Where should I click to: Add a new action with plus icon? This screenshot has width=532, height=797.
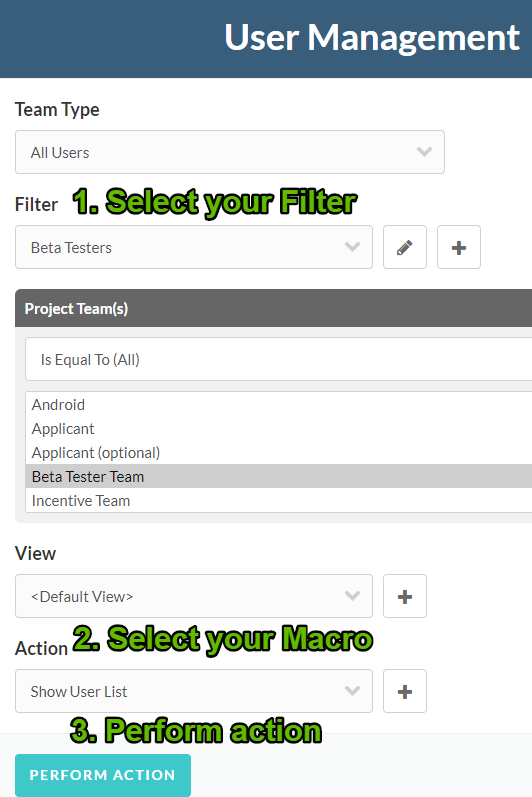click(404, 691)
